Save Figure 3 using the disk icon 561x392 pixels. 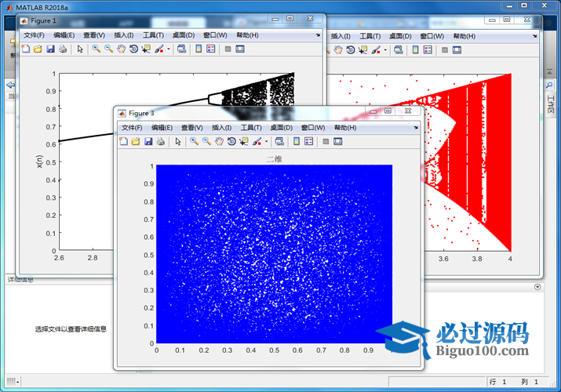click(148, 141)
